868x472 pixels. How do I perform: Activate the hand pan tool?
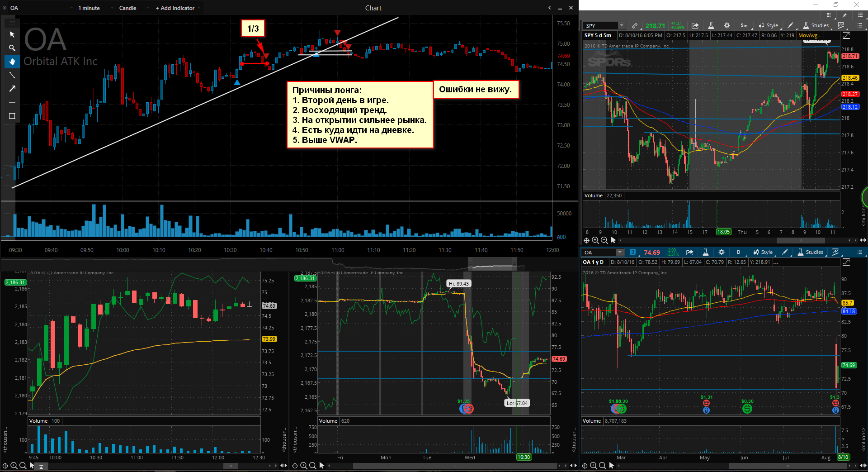pyautogui.click(x=12, y=62)
